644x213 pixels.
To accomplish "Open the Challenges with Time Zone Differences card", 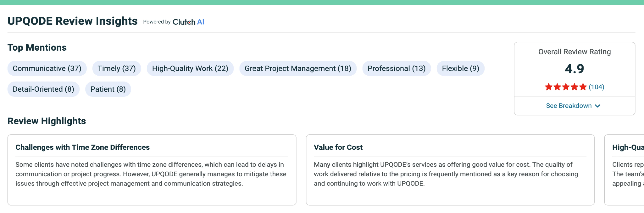I will click(x=152, y=170).
